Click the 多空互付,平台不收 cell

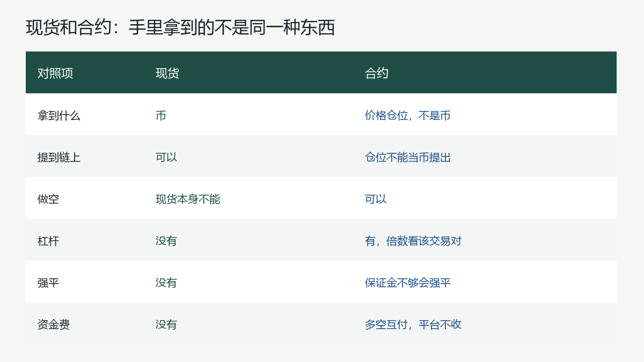click(413, 324)
